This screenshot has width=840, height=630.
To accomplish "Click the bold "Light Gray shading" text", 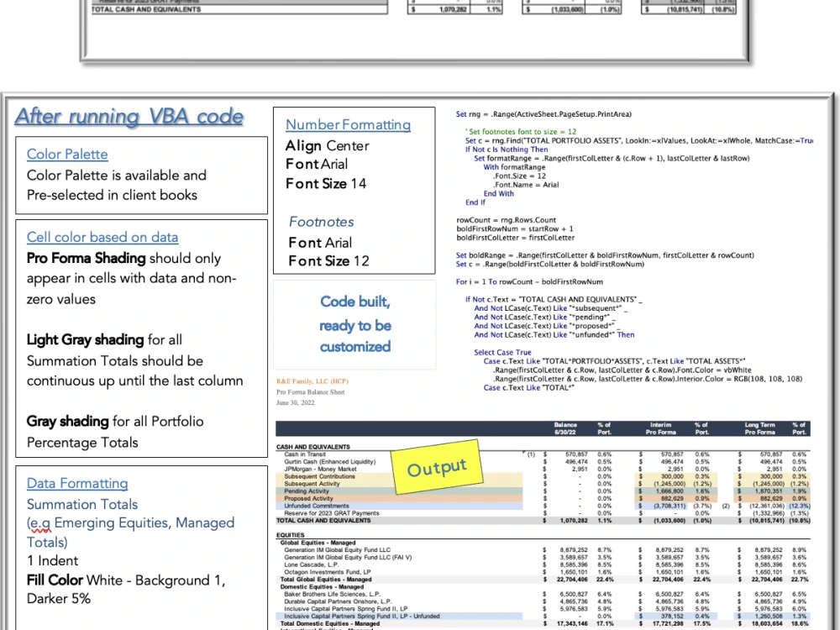I will pos(85,339).
